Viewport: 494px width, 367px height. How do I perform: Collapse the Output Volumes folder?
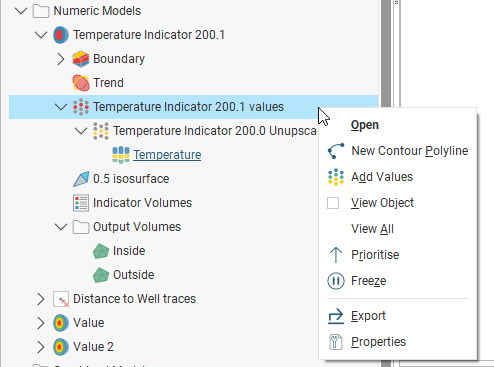click(x=61, y=227)
